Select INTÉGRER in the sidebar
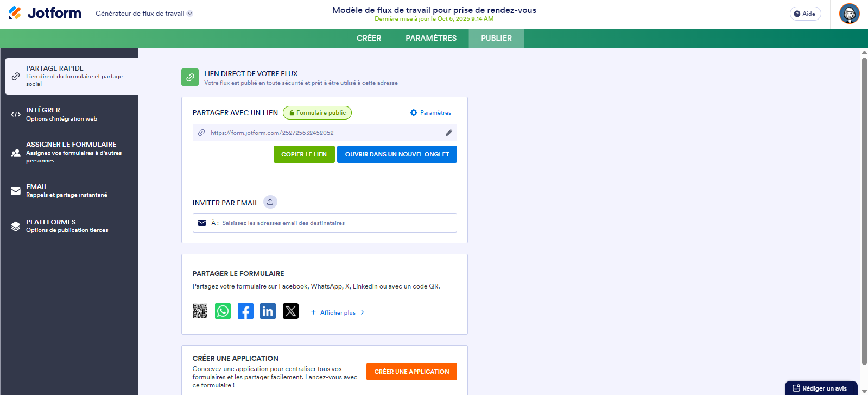 pyautogui.click(x=69, y=114)
